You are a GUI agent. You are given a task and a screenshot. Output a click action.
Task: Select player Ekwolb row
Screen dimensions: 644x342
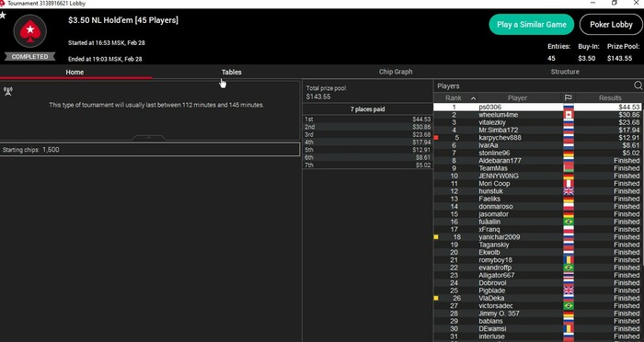pyautogui.click(x=537, y=252)
